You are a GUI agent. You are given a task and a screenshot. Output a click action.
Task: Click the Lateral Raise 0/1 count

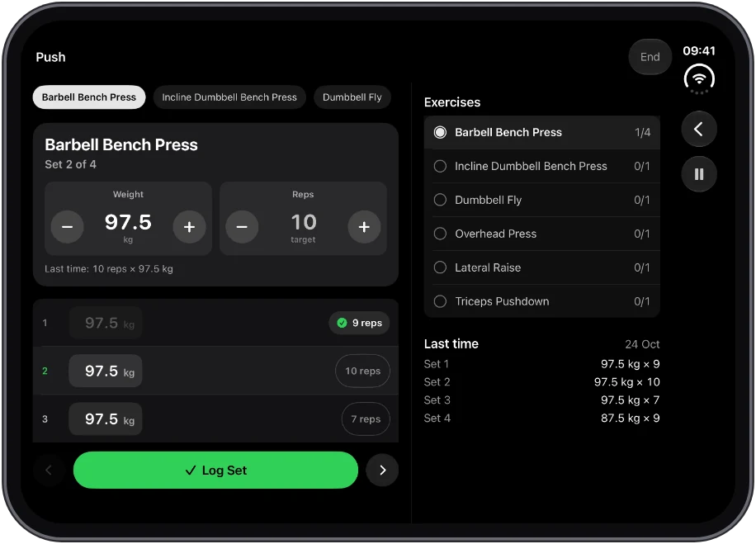pos(642,267)
